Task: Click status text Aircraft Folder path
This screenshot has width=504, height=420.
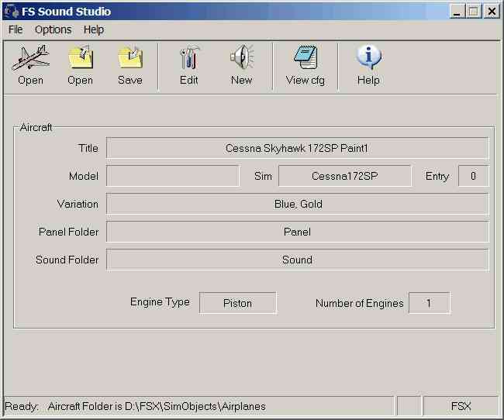Action: point(157,407)
